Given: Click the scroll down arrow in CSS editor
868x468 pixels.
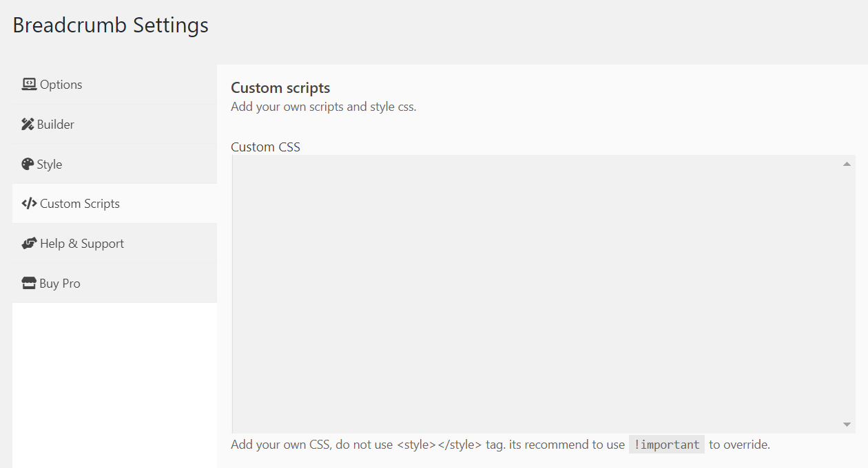Looking at the screenshot, I should 847,425.
